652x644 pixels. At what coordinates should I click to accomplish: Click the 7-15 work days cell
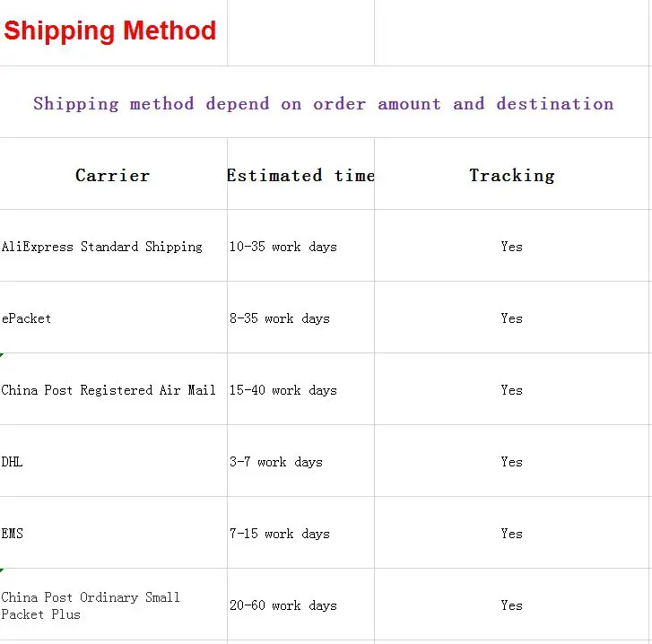pyautogui.click(x=280, y=534)
